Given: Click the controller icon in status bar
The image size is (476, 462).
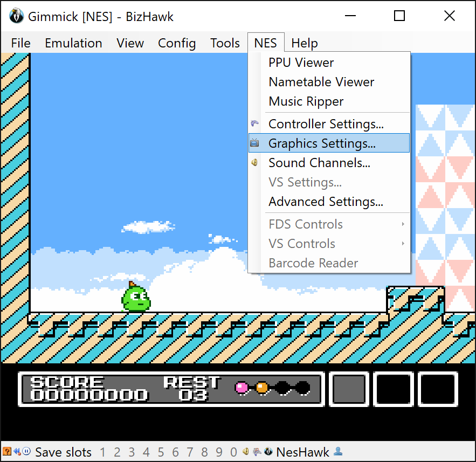Looking at the screenshot, I should pos(257,452).
